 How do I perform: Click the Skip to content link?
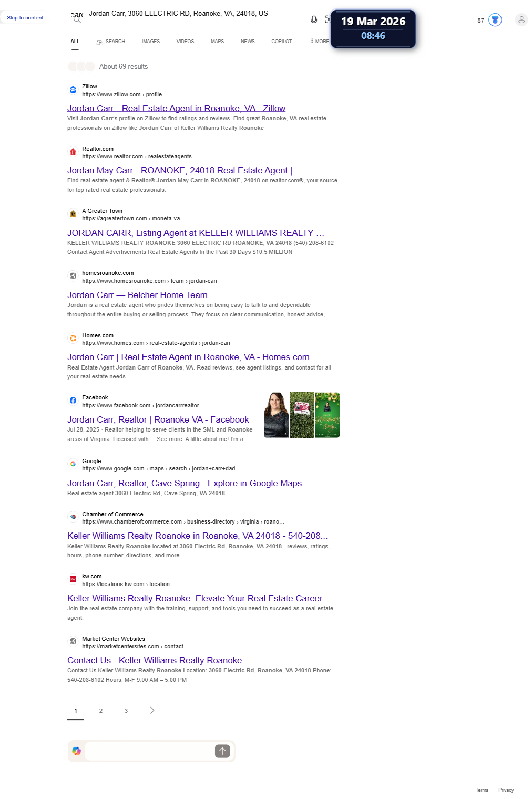[x=25, y=18]
